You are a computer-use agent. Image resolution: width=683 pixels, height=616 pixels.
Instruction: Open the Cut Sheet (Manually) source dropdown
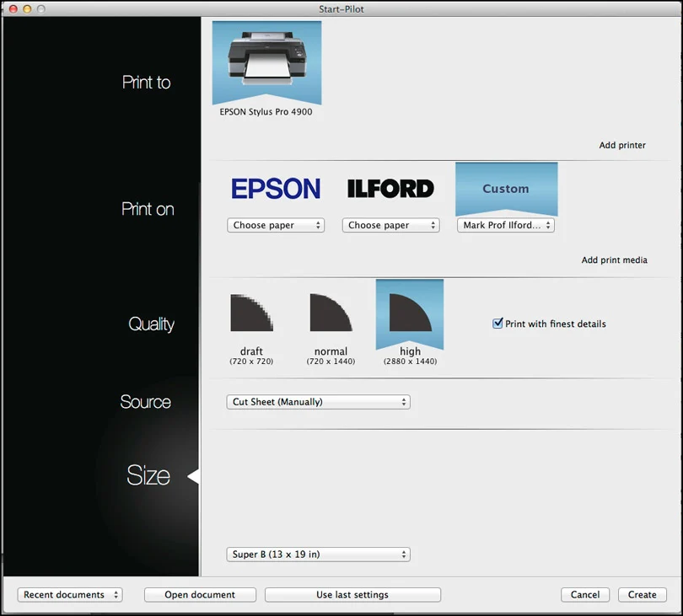[319, 402]
